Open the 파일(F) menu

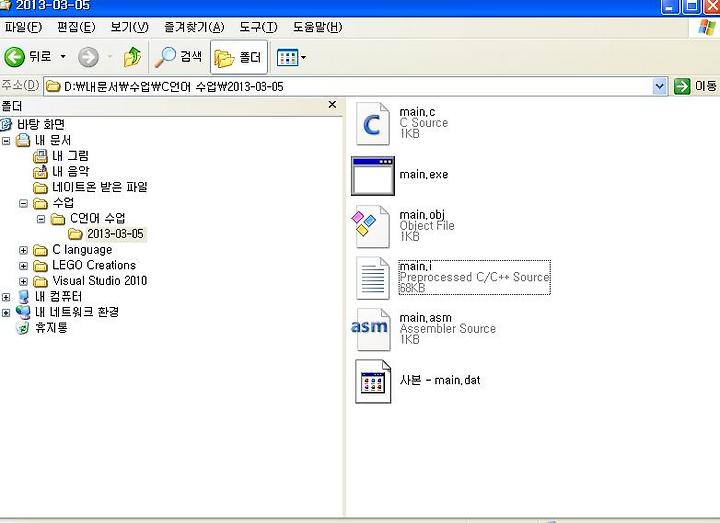click(x=23, y=27)
